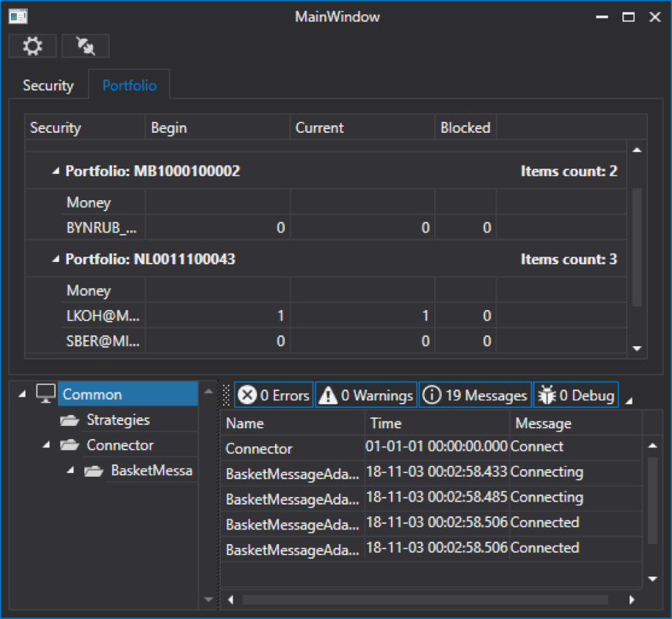This screenshot has width=672, height=619.
Task: Sort by the Current column header
Action: click(x=361, y=128)
